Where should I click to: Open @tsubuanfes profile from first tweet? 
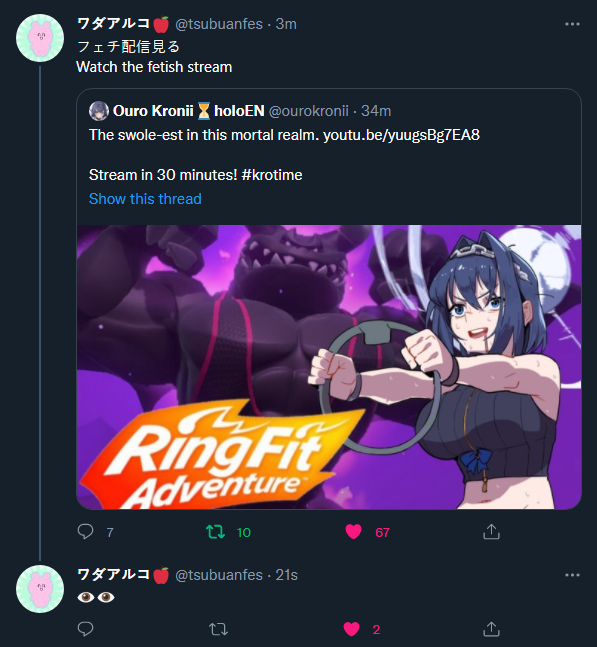219,24
